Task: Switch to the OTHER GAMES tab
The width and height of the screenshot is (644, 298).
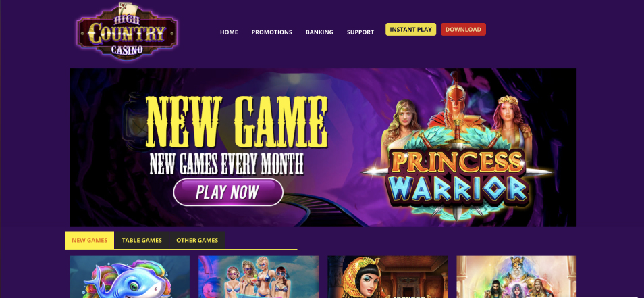Action: (197, 240)
